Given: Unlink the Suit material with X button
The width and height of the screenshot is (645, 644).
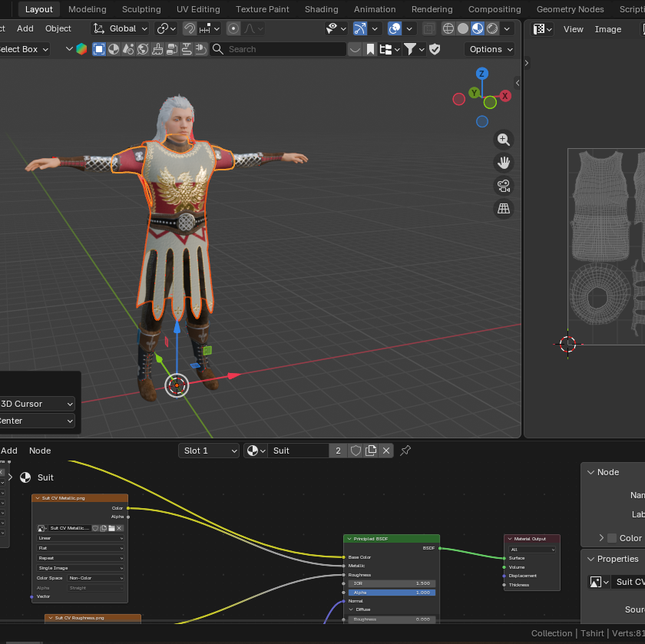Looking at the screenshot, I should (385, 451).
